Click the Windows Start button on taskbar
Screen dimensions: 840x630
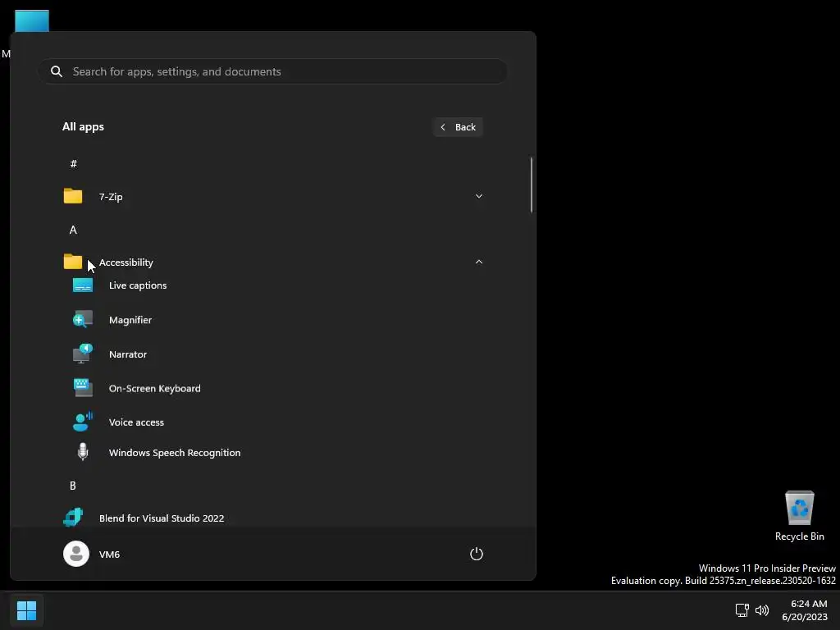pyautogui.click(x=26, y=610)
